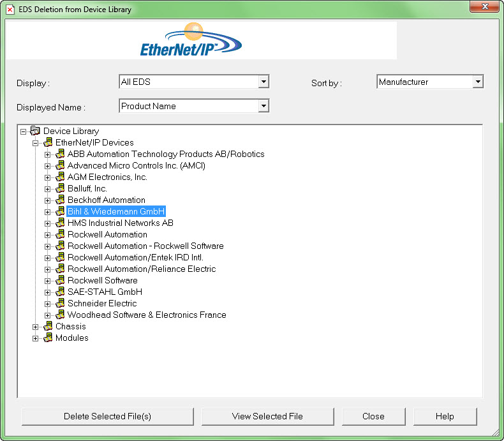Open the Displayed Name dropdown
Image resolution: width=504 pixels, height=441 pixels.
pos(263,106)
